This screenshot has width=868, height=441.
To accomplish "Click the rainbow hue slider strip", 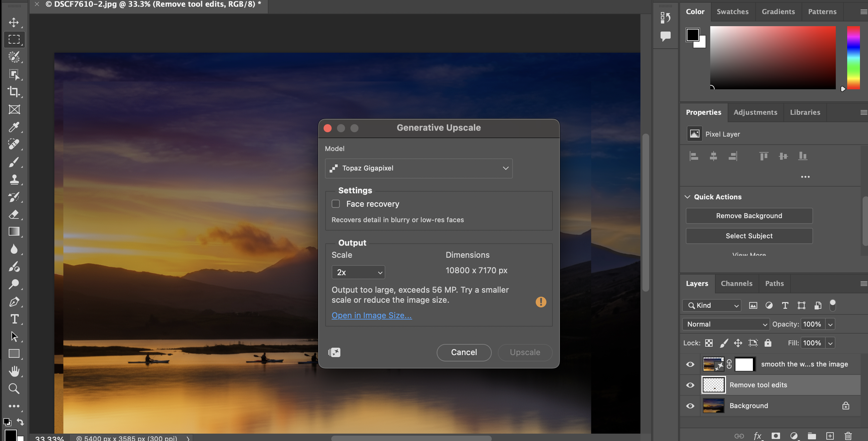I will coord(853,57).
